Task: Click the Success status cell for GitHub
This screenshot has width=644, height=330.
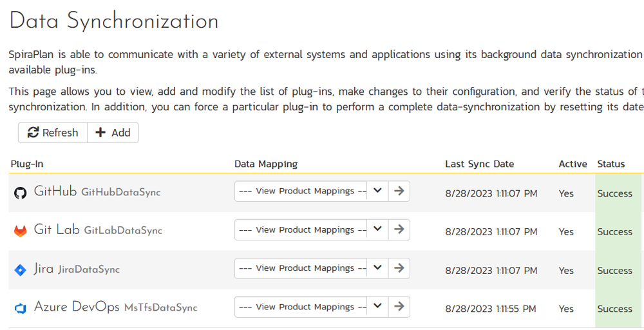Action: click(615, 193)
